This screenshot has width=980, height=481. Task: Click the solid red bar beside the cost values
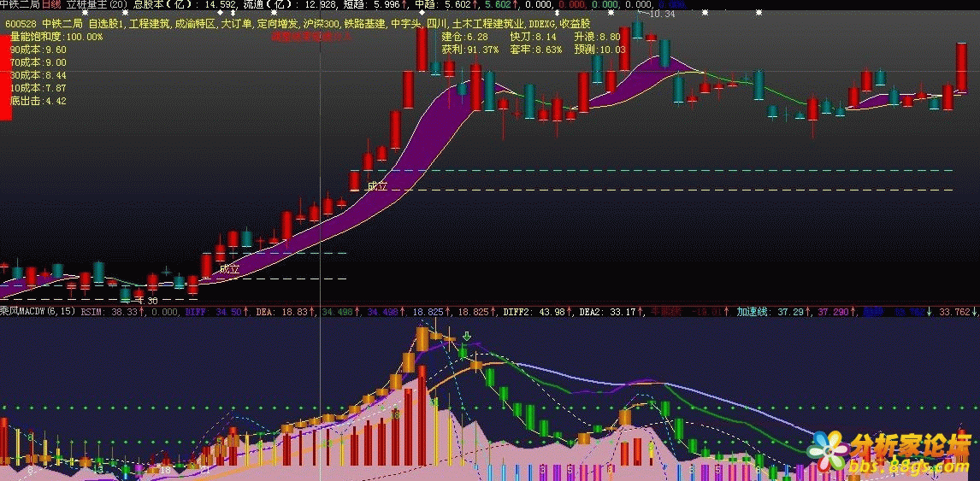pos(5,78)
